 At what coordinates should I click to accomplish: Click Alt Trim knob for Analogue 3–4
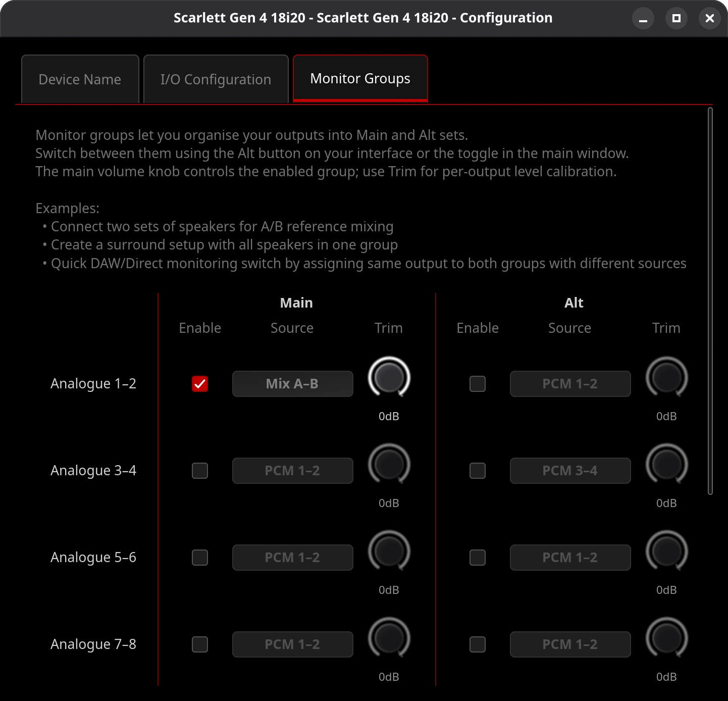click(x=667, y=464)
